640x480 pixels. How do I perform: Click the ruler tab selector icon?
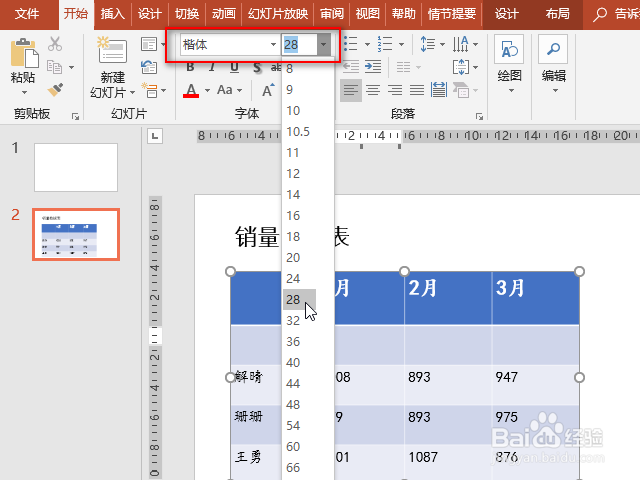click(x=155, y=136)
